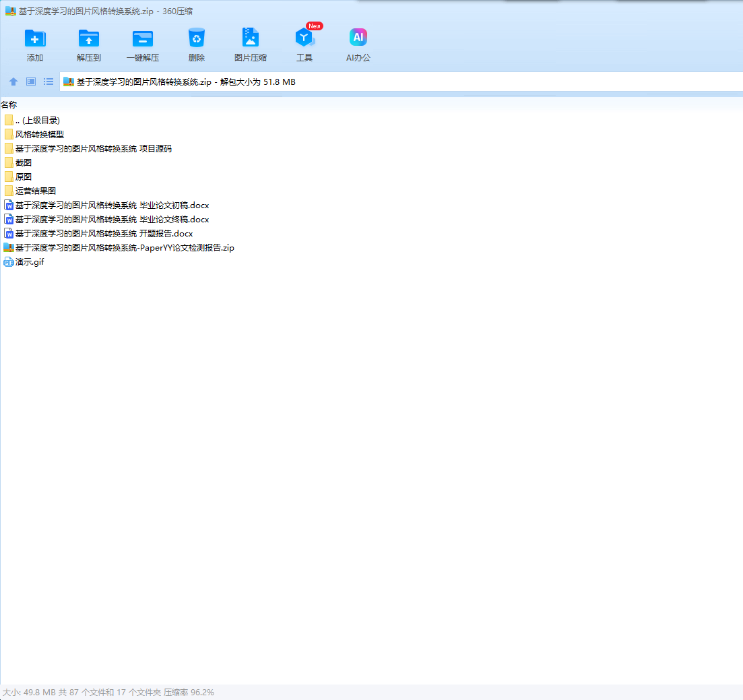This screenshot has width=743, height=700.
Task: Select the 原图 folder
Action: [18, 177]
